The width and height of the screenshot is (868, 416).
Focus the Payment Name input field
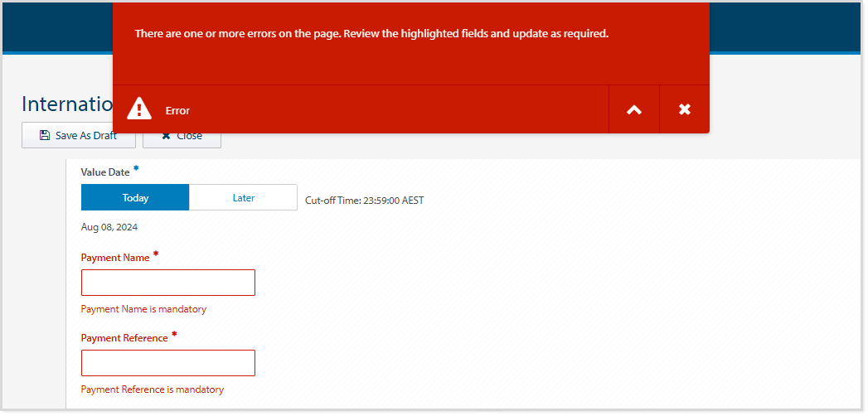(168, 283)
